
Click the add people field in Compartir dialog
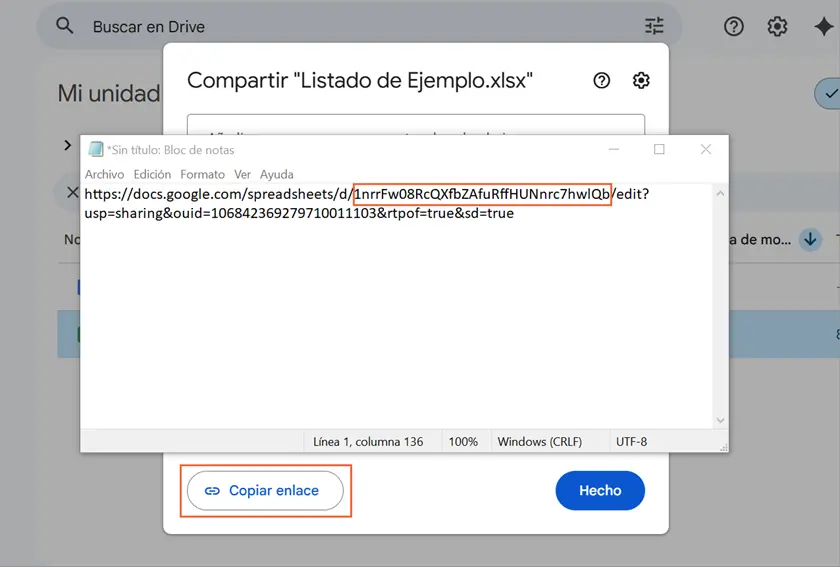click(x=416, y=124)
